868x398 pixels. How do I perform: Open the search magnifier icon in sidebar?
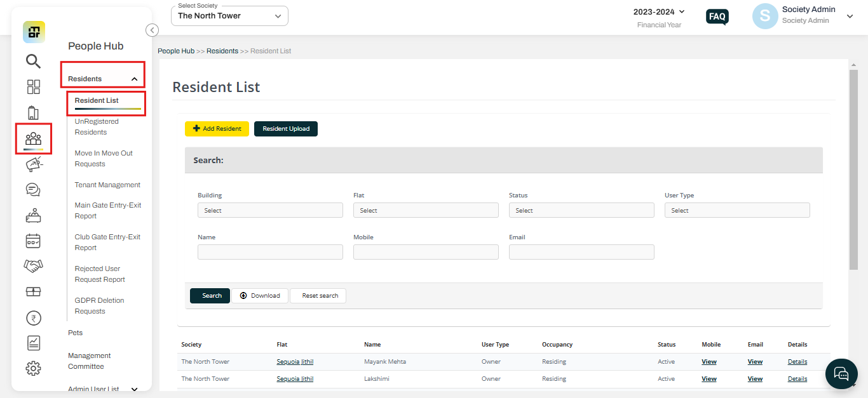point(33,61)
